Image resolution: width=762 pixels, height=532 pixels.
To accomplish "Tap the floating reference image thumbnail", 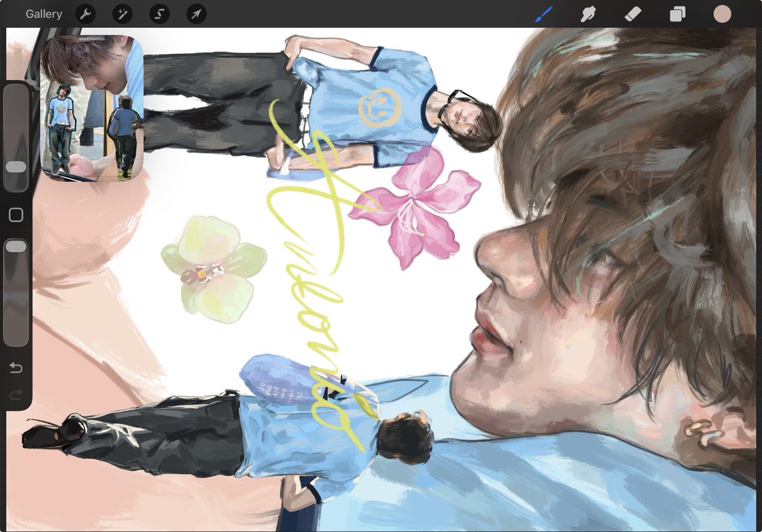I will point(92,109).
